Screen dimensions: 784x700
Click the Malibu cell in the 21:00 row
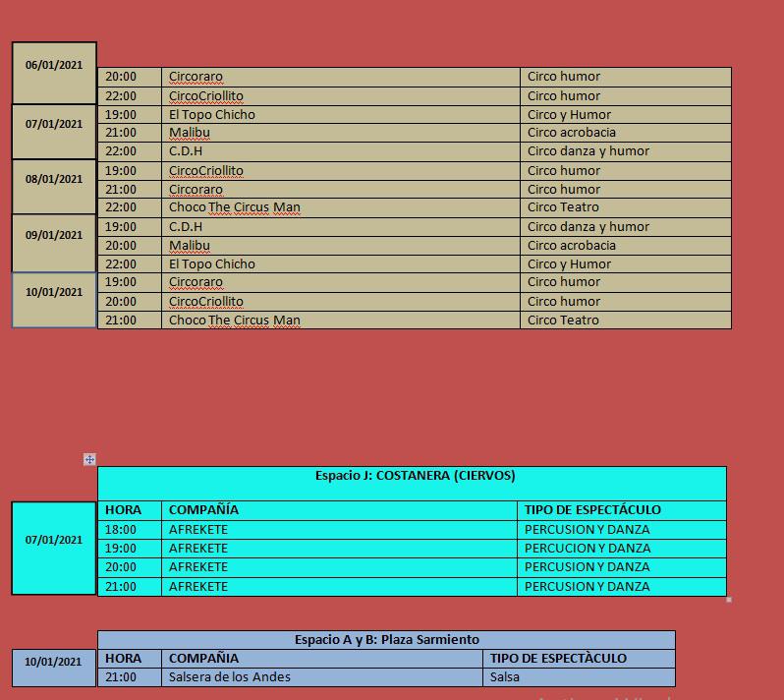pos(190,132)
